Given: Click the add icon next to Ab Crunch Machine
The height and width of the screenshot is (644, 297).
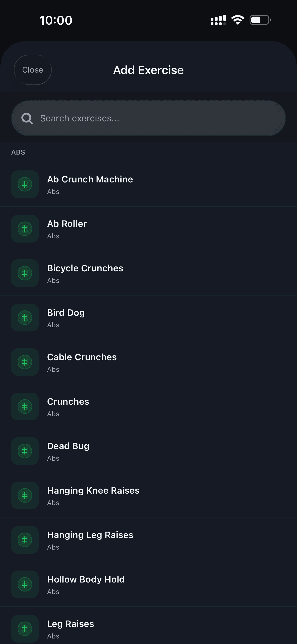Looking at the screenshot, I should point(24,184).
